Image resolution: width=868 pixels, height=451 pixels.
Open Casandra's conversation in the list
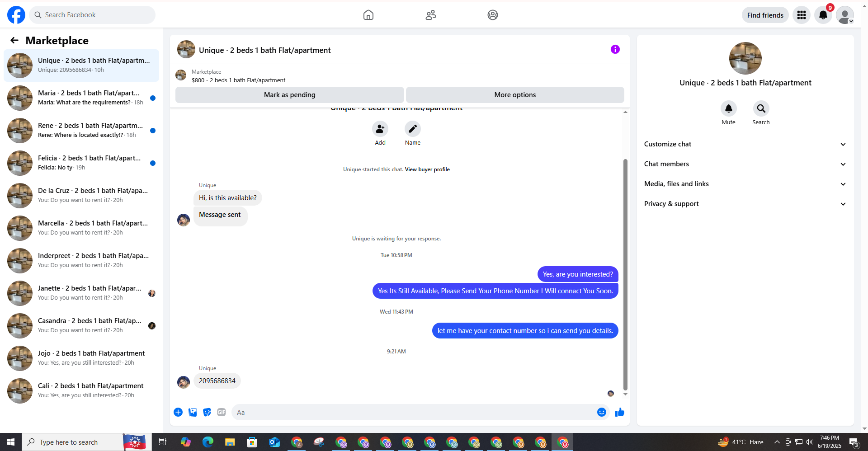81,326
